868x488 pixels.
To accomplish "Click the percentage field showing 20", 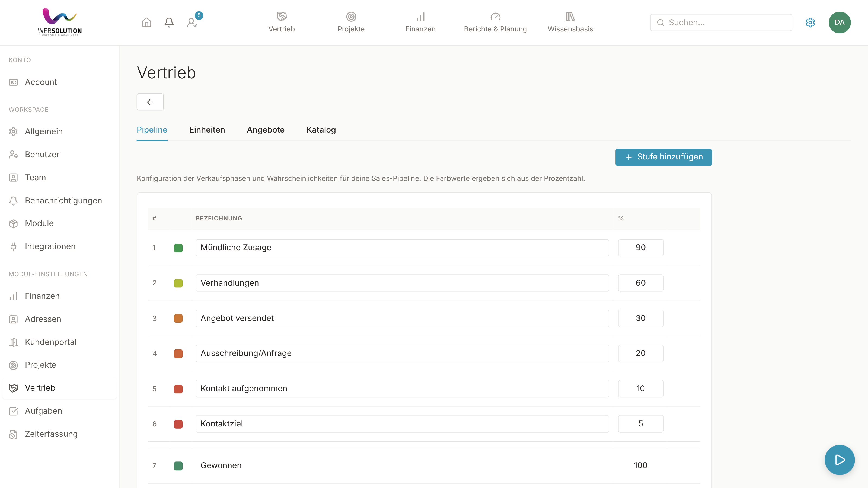I will [x=640, y=353].
